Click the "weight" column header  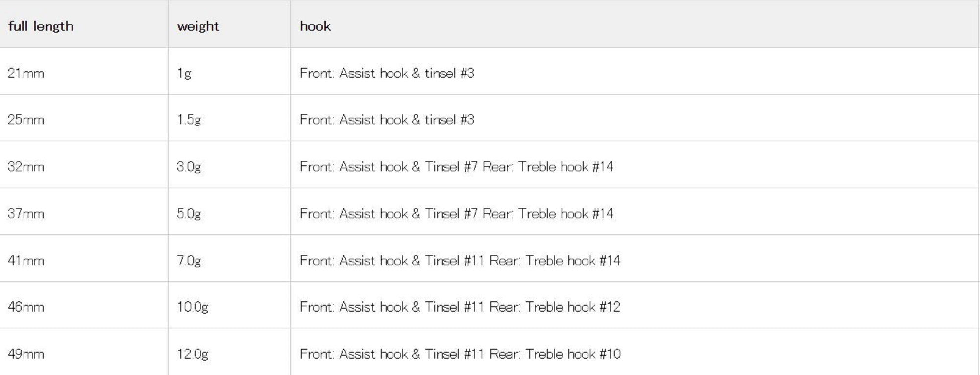click(198, 26)
